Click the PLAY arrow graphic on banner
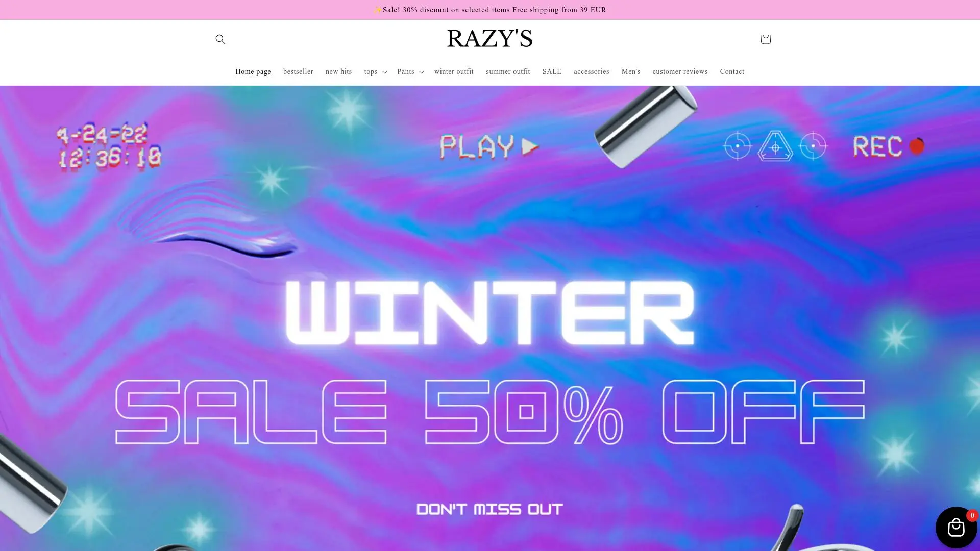Viewport: 980px width, 551px height. click(x=530, y=147)
